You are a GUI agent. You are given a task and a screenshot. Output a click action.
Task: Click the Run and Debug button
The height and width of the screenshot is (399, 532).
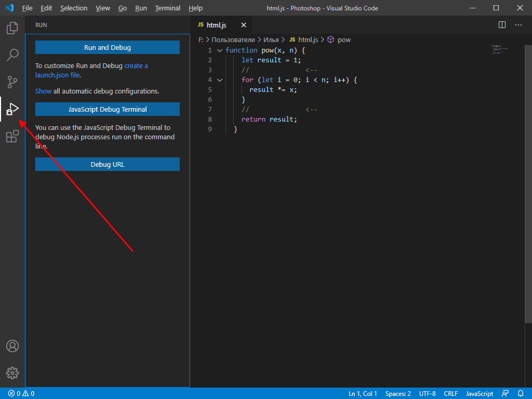[107, 47]
